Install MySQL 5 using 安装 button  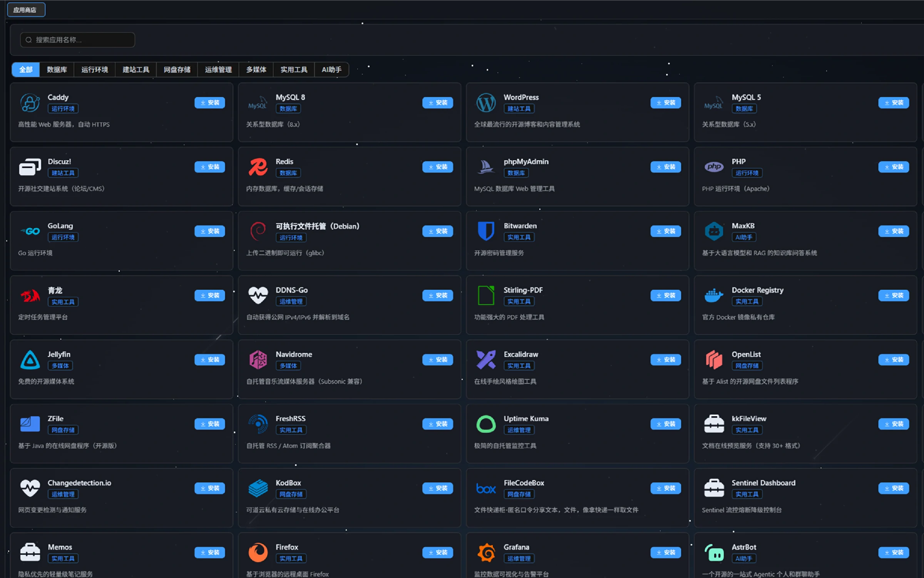tap(894, 103)
